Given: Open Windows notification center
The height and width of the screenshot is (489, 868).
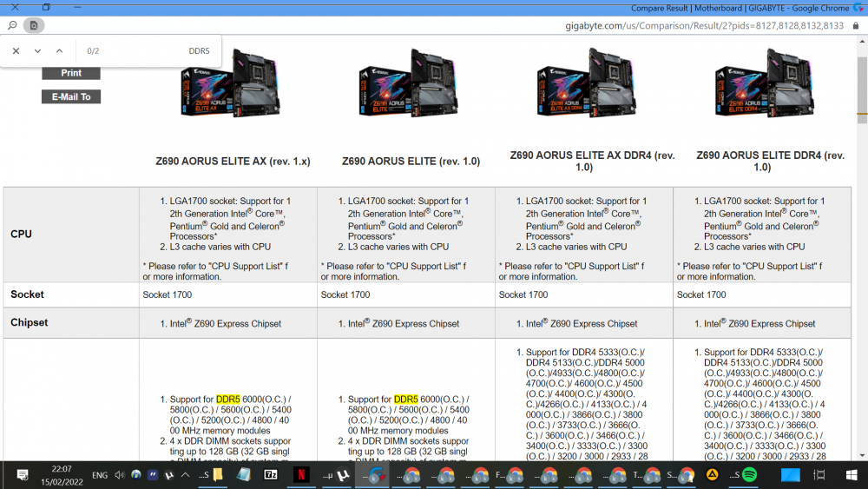Looking at the screenshot, I should [x=23, y=475].
